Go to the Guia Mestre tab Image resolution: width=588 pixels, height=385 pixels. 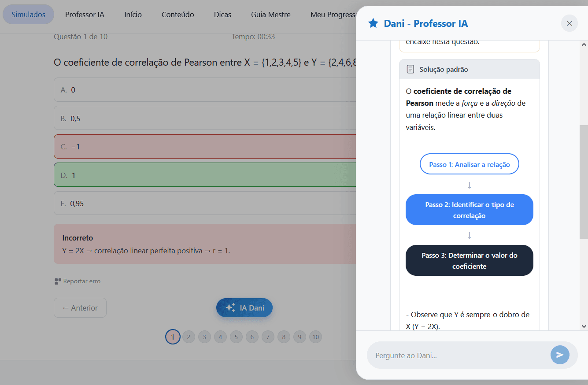click(x=270, y=15)
